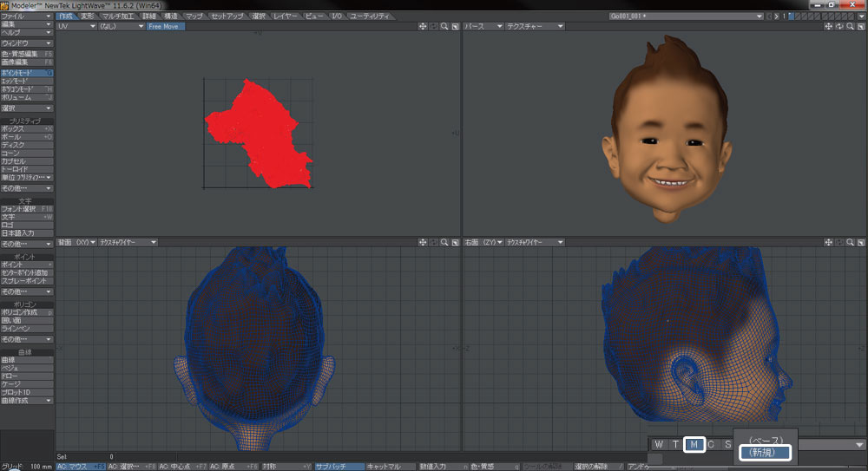
Task: Click the T (texture) vertex map button
Action: pyautogui.click(x=676, y=445)
